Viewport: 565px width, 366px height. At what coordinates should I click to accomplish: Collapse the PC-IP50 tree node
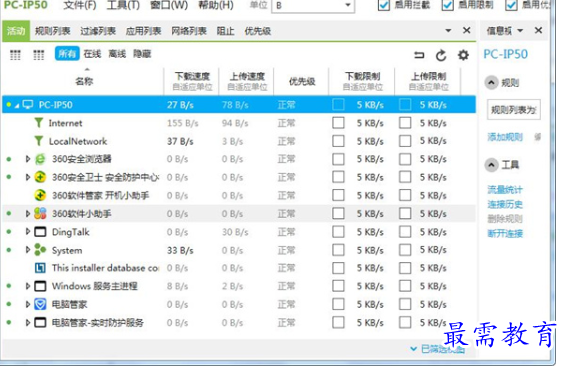click(x=17, y=106)
